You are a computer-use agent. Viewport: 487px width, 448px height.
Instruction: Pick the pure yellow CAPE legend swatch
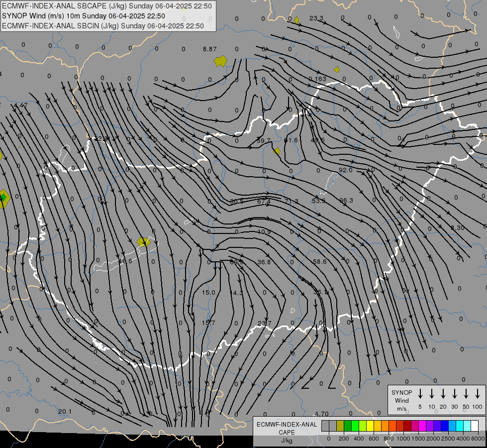[x=370, y=426]
